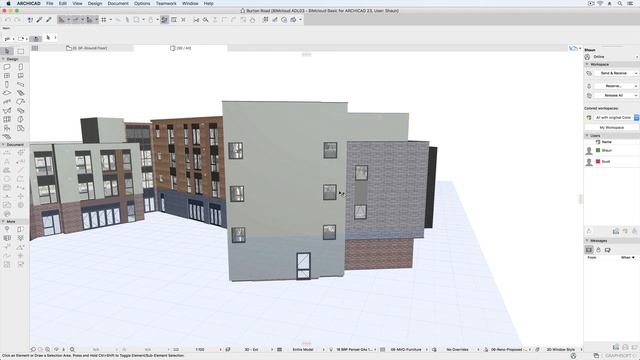Click the Release All button
Screen dimensions: 640x360
(x=613, y=96)
